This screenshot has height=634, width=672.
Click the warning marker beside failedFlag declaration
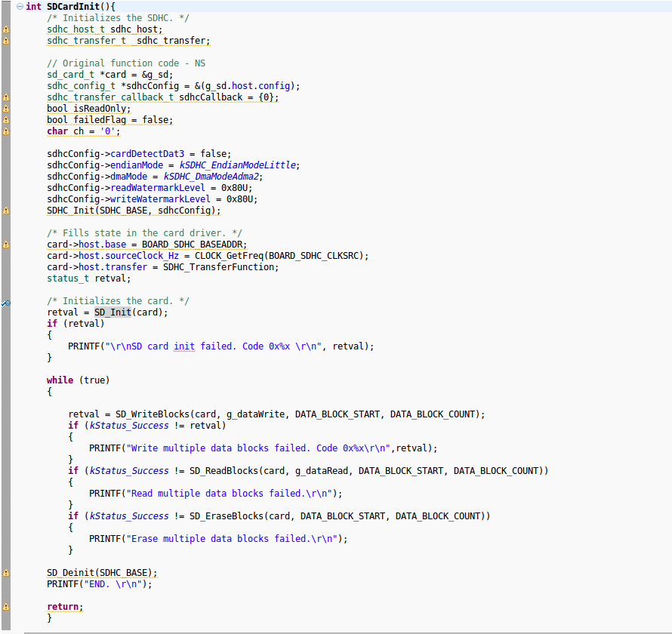point(5,119)
